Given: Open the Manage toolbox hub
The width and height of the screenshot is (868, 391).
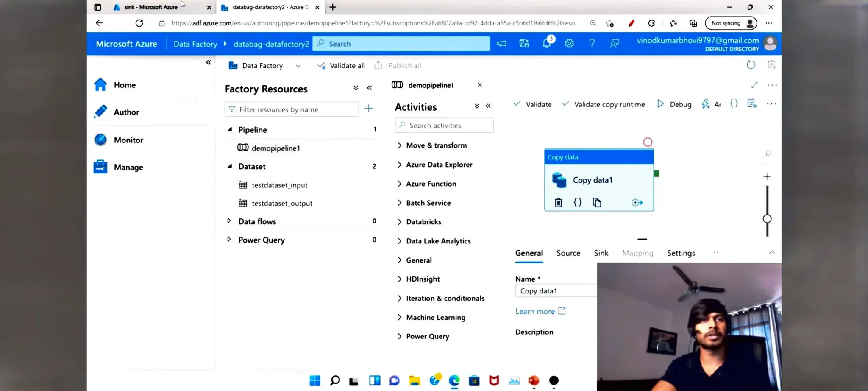Looking at the screenshot, I should (x=118, y=167).
